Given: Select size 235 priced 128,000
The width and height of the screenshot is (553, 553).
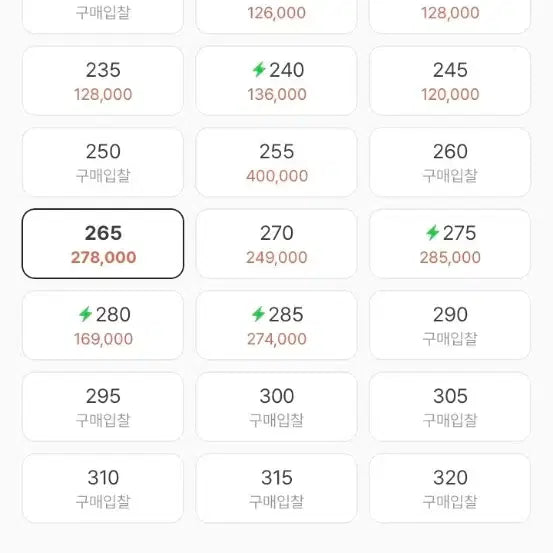Looking at the screenshot, I should (103, 81).
